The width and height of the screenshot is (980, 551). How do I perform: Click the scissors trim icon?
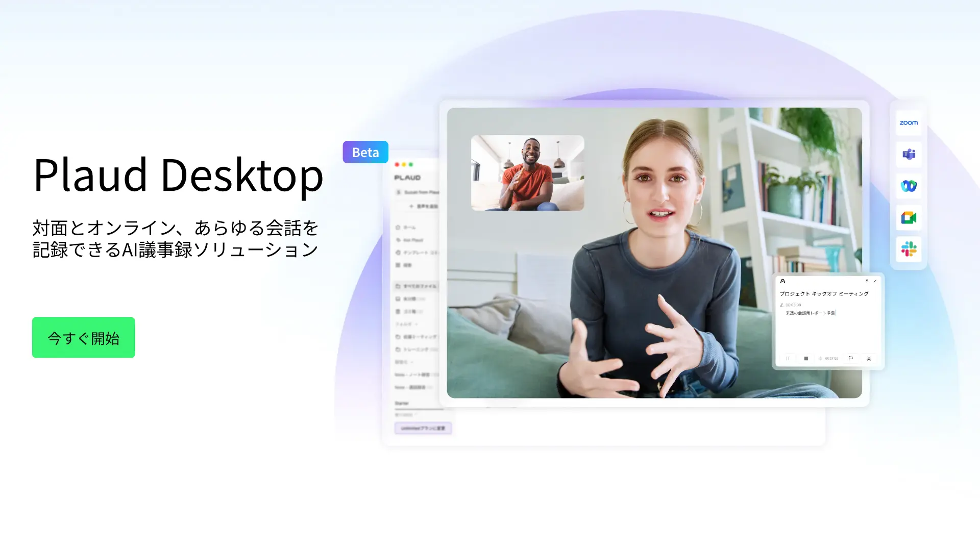(x=869, y=358)
